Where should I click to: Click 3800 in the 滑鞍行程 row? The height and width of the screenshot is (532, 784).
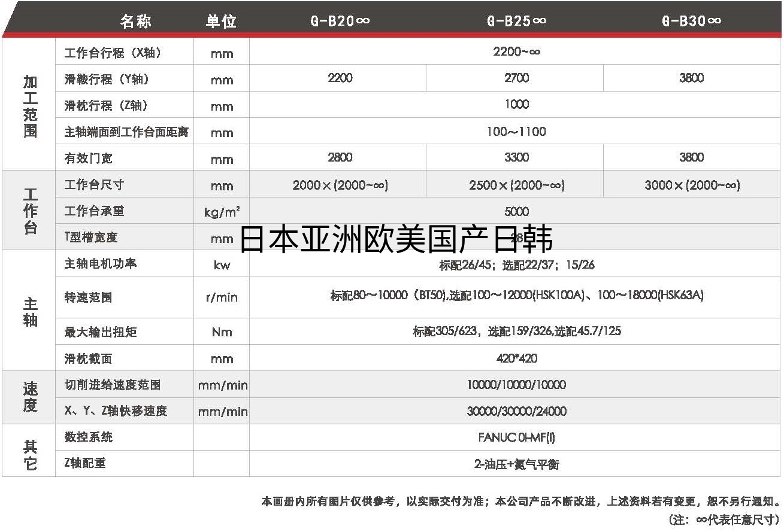(691, 78)
